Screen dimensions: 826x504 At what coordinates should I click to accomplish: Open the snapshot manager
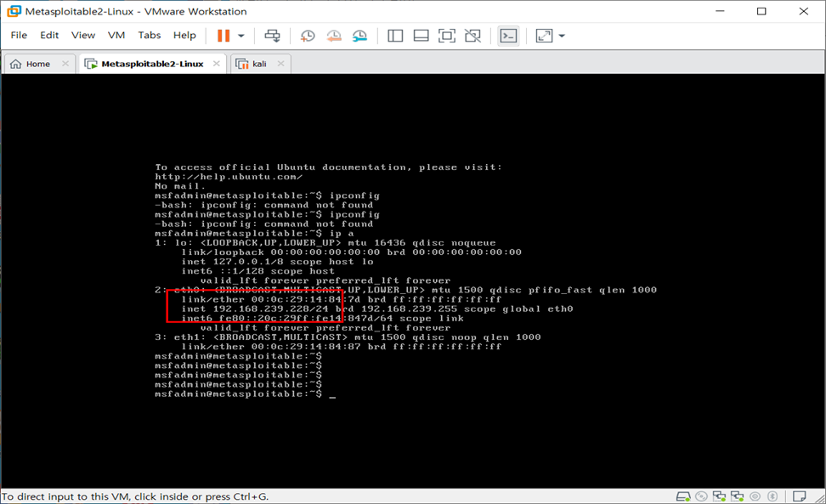point(359,36)
